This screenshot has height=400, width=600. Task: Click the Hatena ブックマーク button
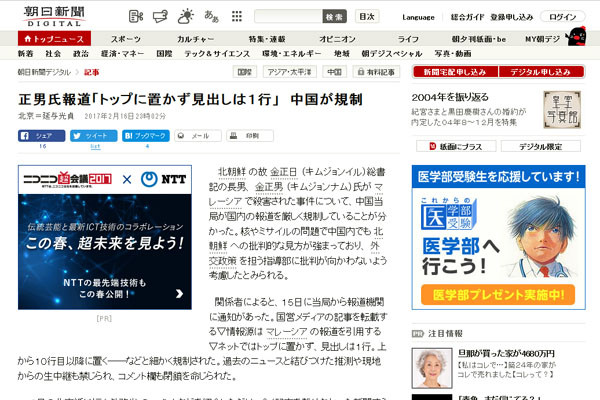pyautogui.click(x=146, y=136)
